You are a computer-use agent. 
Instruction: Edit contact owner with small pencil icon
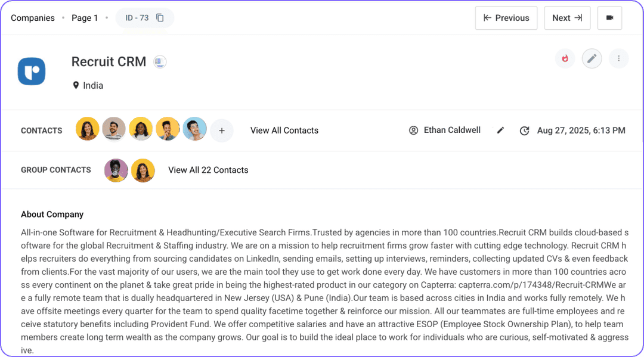[500, 130]
